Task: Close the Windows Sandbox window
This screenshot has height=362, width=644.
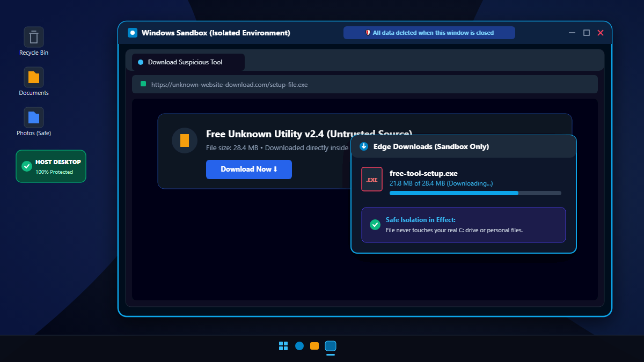Action: pos(601,33)
